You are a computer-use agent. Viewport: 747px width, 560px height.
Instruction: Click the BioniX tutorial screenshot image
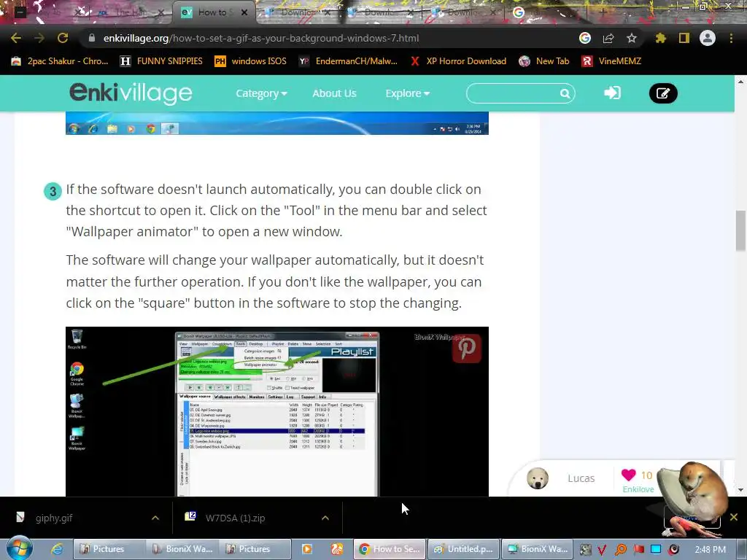click(x=277, y=411)
